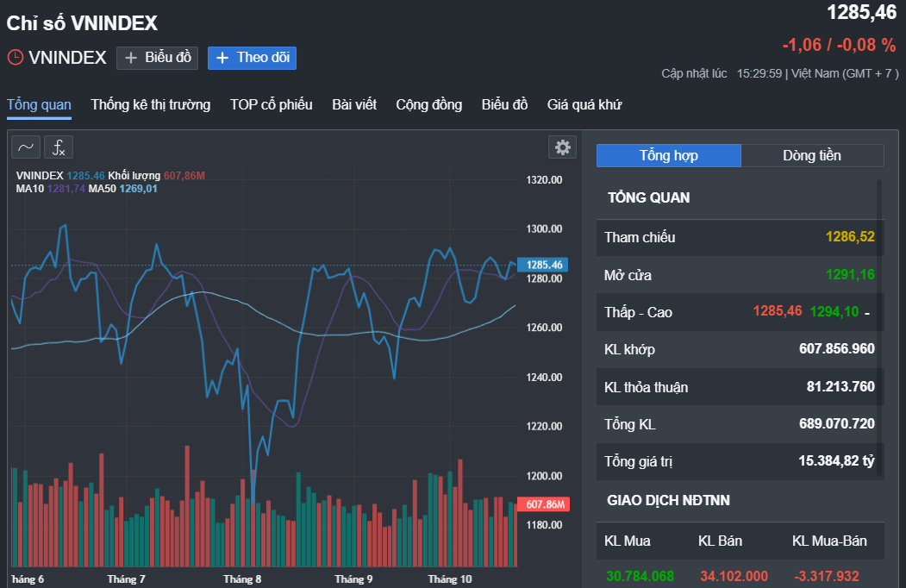Viewport: 906px width, 588px height.
Task: Go to the Bài viết tab
Action: (354, 105)
